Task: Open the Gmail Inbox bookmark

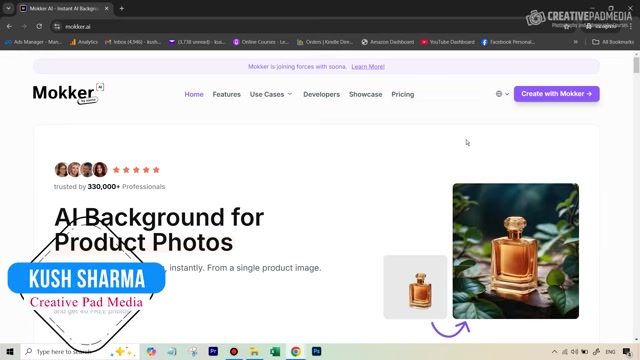Action: point(133,42)
